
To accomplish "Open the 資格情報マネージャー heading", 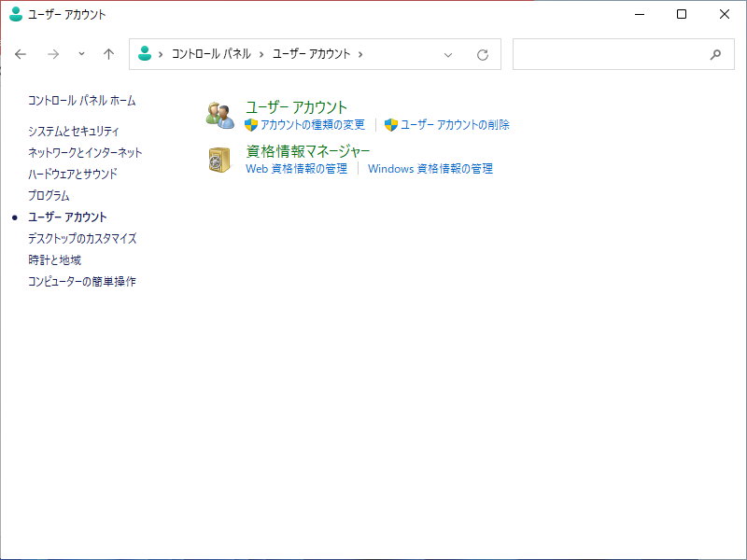I will pos(308,151).
